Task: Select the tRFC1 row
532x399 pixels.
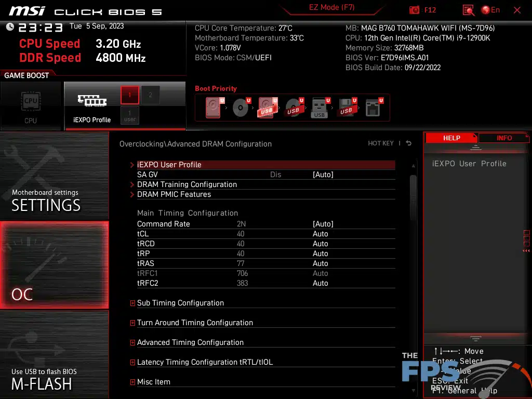Action: point(266,273)
